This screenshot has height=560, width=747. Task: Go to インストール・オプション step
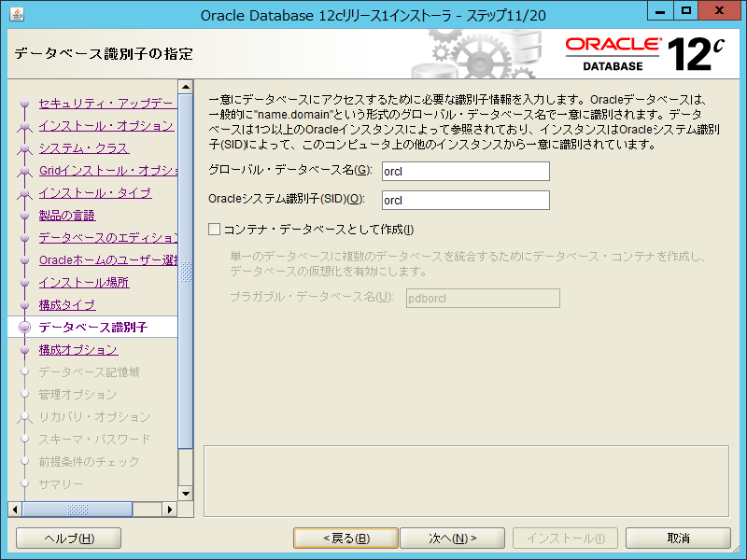tap(106, 126)
